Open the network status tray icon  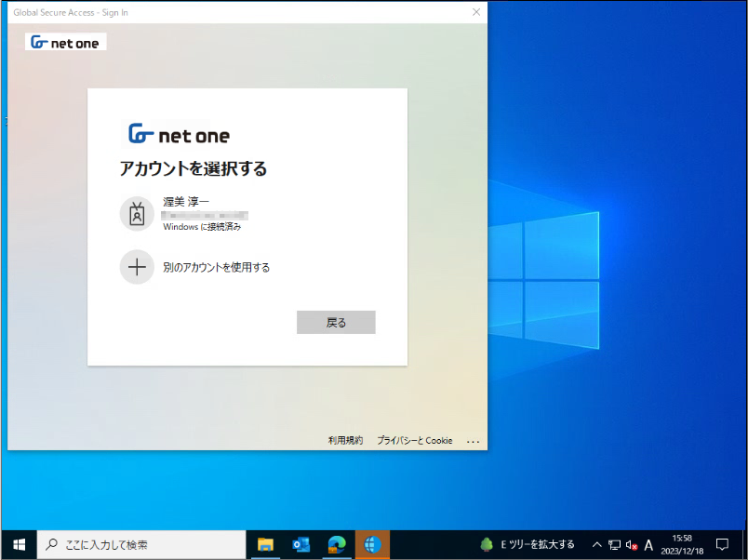point(614,544)
